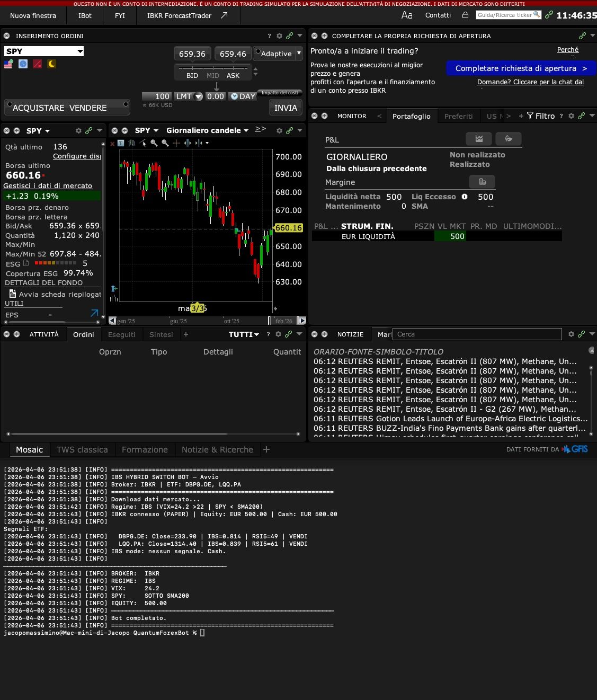Open the SPY ticker dropdown in order entry
This screenshot has height=700, width=597.
click(80, 51)
